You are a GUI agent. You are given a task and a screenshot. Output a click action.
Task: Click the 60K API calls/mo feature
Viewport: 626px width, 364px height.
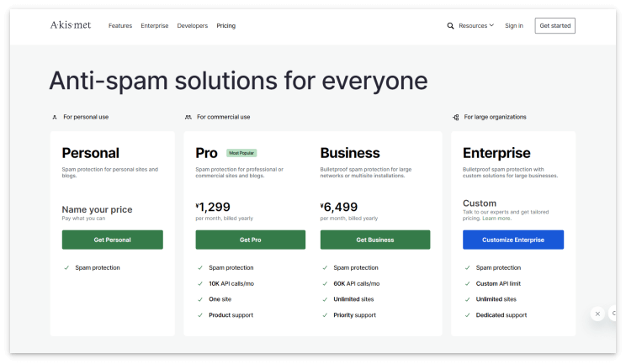click(357, 283)
